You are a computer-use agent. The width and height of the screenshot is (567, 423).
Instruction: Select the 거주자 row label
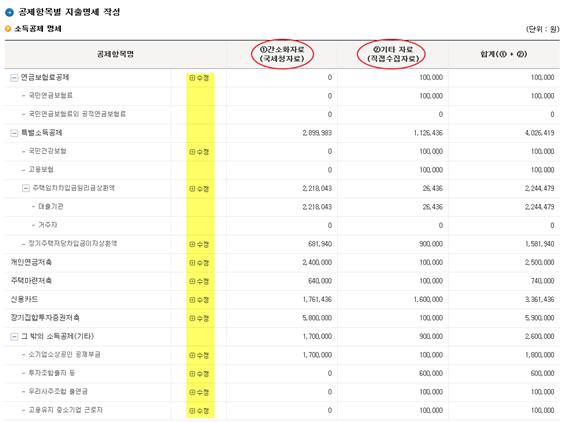pos(48,225)
